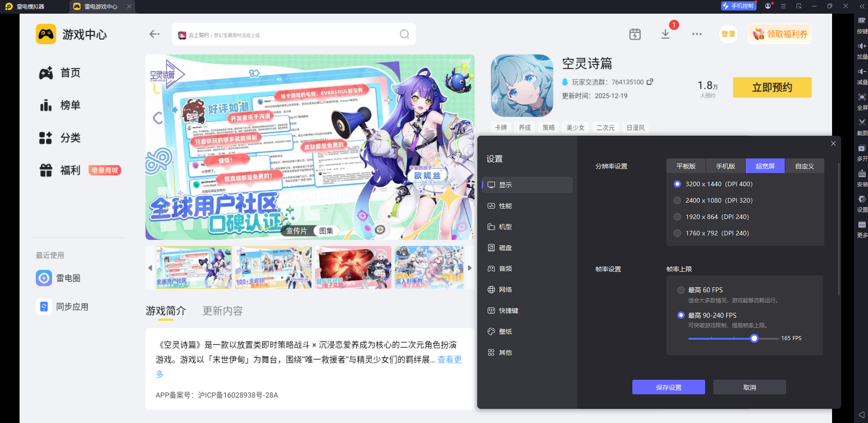Open the 榜单 rankings chart icon
The image size is (868, 423).
click(x=46, y=105)
